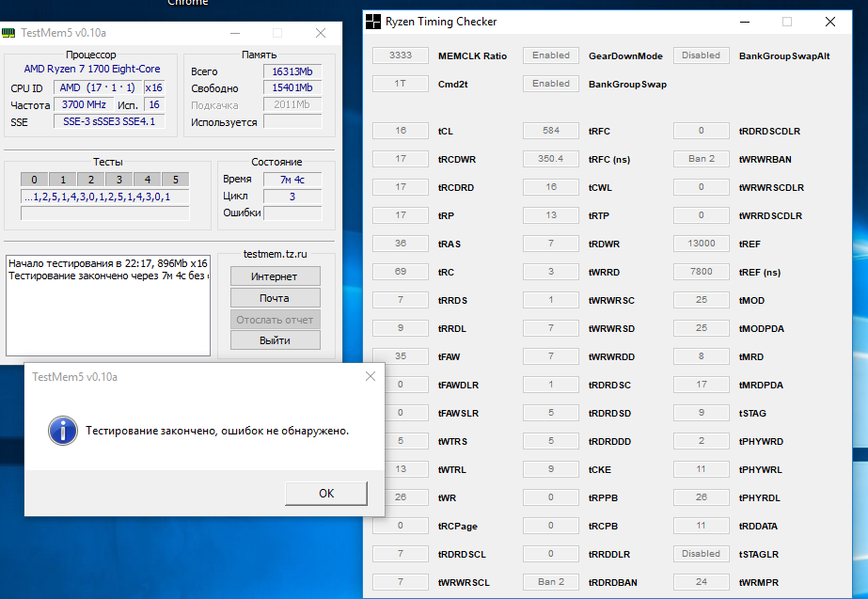Click the Свободно 15401Mb memory field
This screenshot has width=868, height=599.
coord(292,88)
